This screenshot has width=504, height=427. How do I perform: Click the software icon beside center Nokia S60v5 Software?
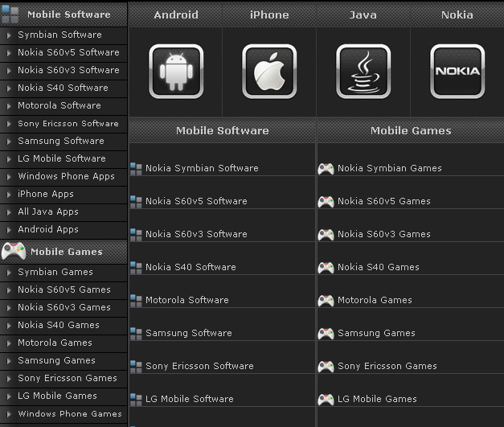pos(136,203)
